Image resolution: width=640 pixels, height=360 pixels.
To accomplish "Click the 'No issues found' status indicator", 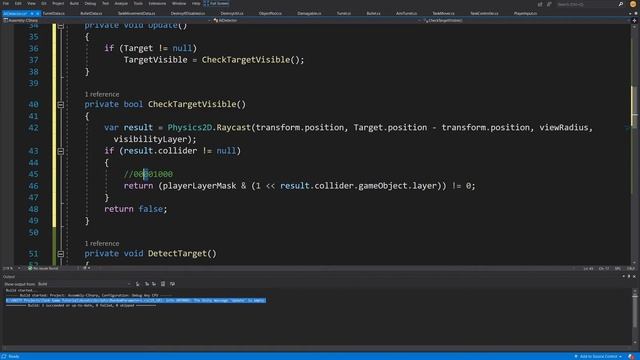I will pyautogui.click(x=43, y=268).
